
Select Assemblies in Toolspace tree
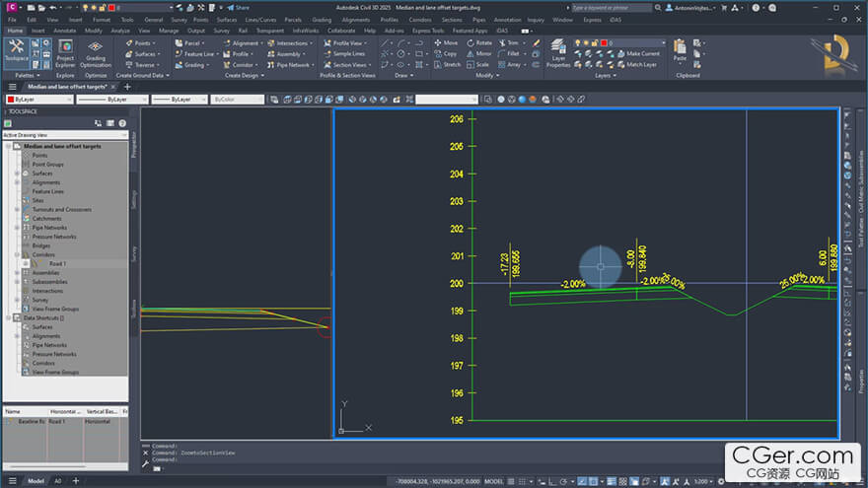tap(45, 273)
